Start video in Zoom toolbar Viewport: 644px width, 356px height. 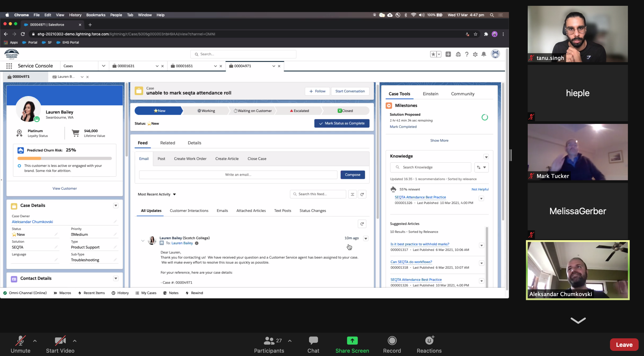60,344
